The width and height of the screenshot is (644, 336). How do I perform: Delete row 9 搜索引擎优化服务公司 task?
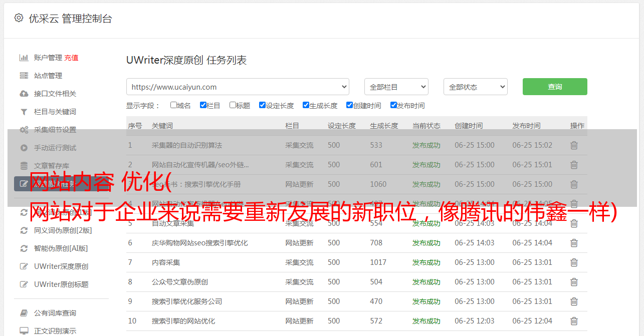(574, 301)
